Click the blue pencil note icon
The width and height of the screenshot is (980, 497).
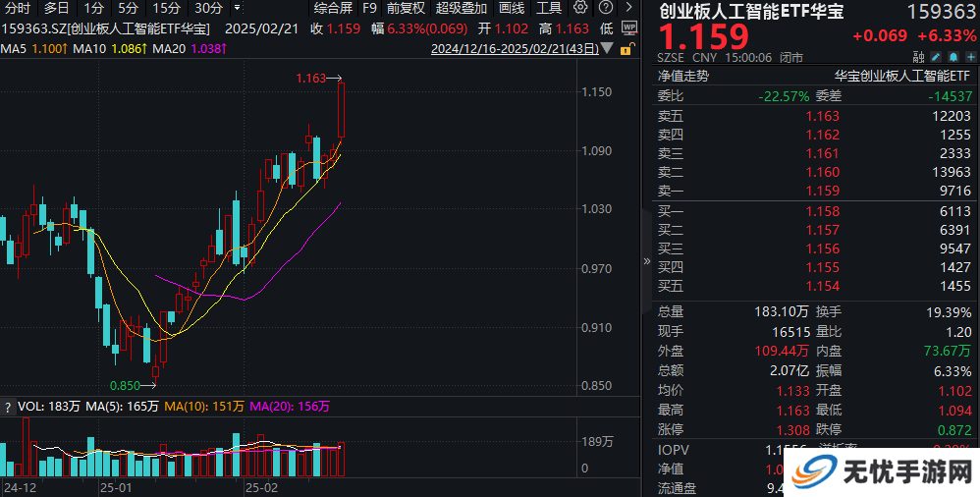[936, 58]
